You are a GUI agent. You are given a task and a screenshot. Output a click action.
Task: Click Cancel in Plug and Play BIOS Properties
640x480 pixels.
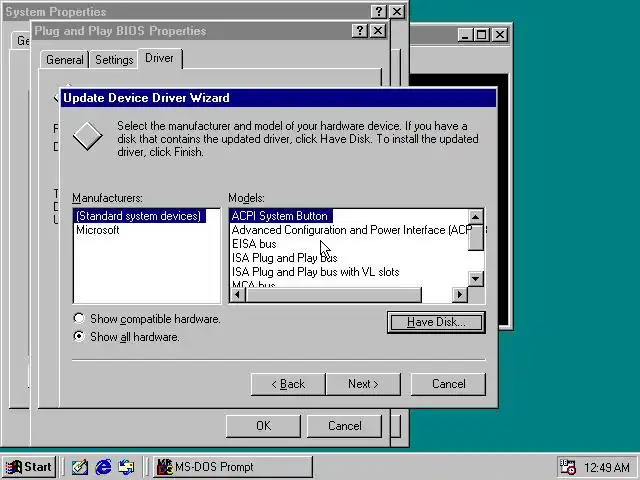(x=344, y=426)
